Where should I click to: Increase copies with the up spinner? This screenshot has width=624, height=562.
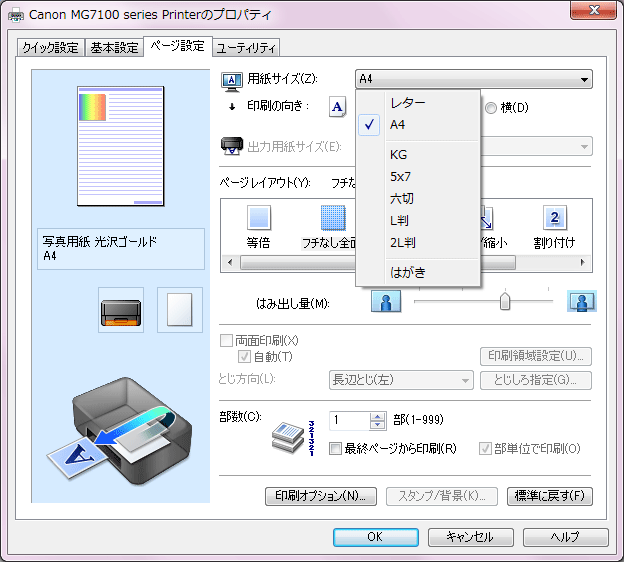(378, 416)
